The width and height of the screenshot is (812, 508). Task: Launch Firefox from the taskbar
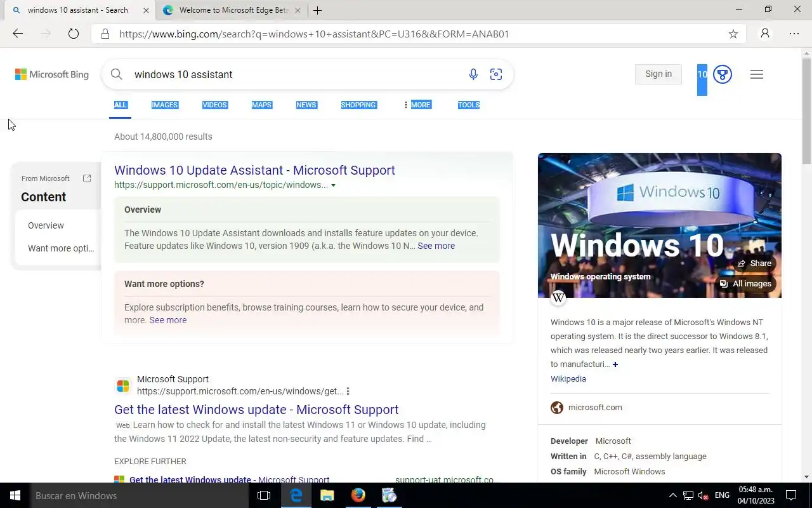(x=358, y=495)
